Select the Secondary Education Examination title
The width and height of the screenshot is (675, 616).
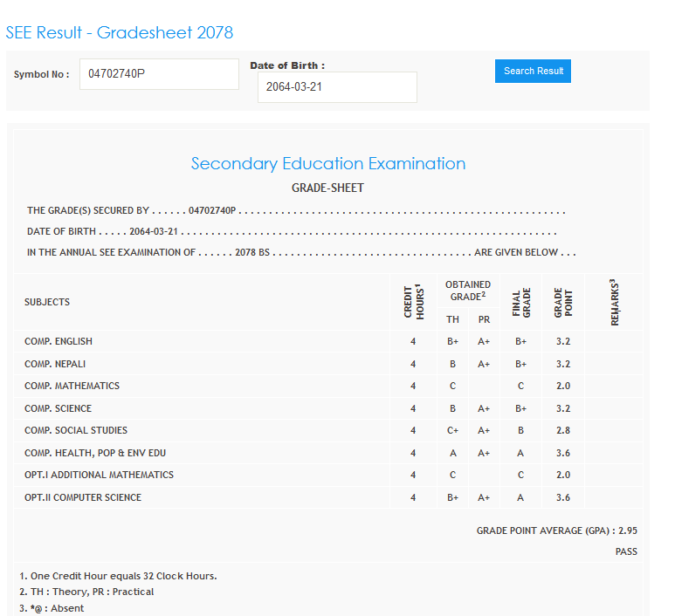[327, 163]
